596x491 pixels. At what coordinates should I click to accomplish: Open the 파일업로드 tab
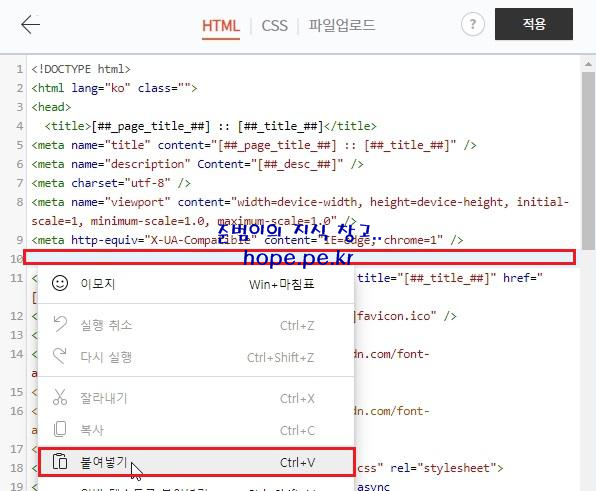tap(341, 25)
